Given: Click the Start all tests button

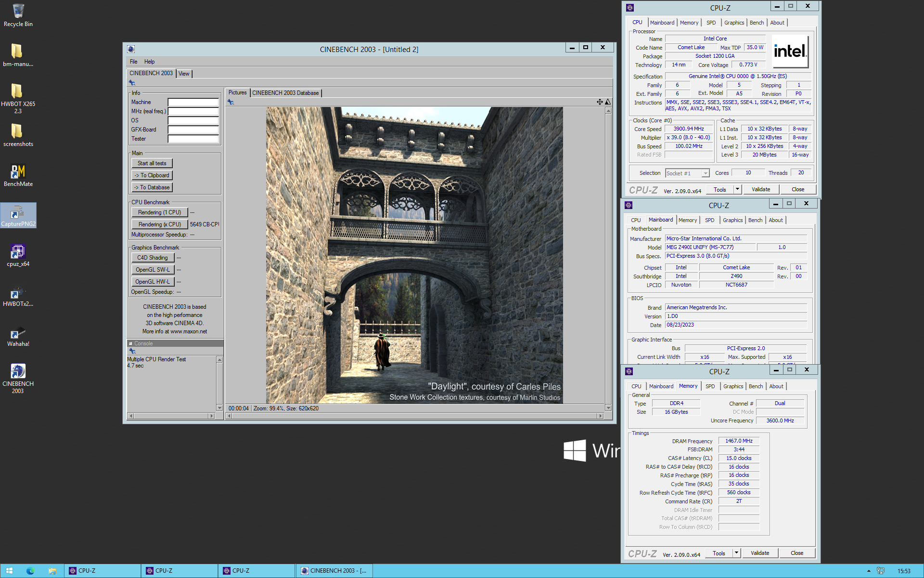Looking at the screenshot, I should pos(152,163).
